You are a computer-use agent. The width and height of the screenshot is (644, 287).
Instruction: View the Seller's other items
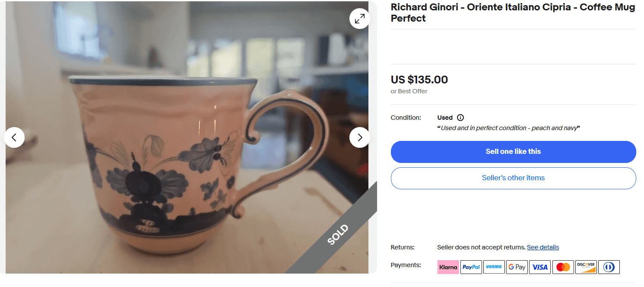(513, 178)
